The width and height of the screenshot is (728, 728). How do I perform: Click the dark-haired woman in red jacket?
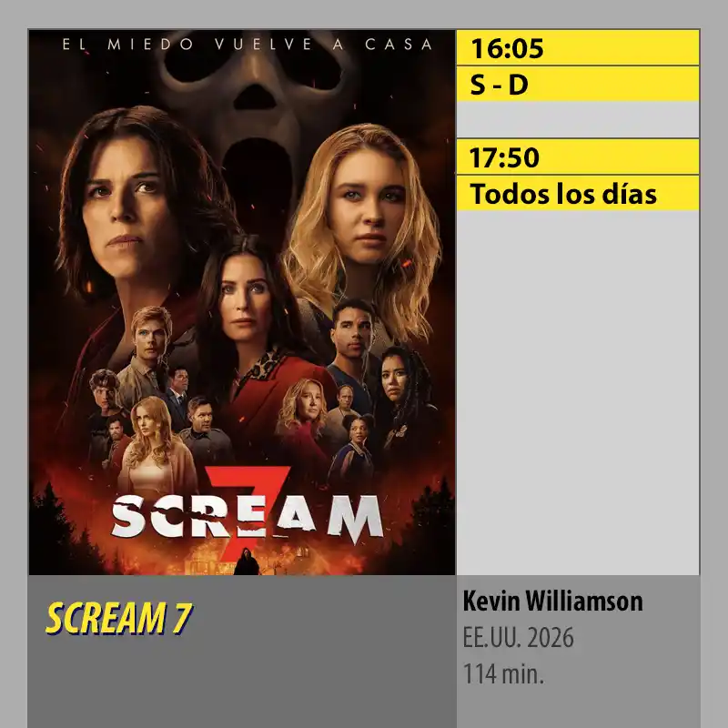pyautogui.click(x=253, y=353)
